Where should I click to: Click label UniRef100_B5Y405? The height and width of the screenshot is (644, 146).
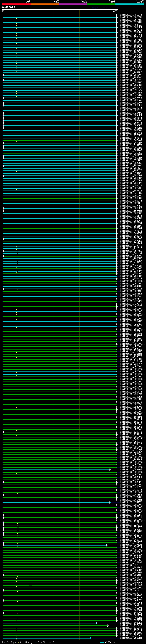point(131,273)
